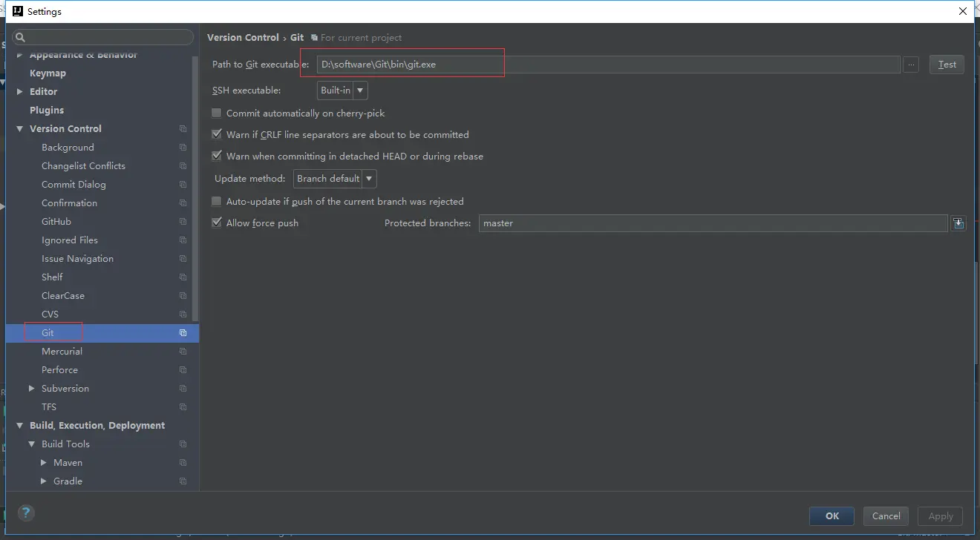Select the Git row in tree
The width and height of the screenshot is (980, 540).
[102, 333]
